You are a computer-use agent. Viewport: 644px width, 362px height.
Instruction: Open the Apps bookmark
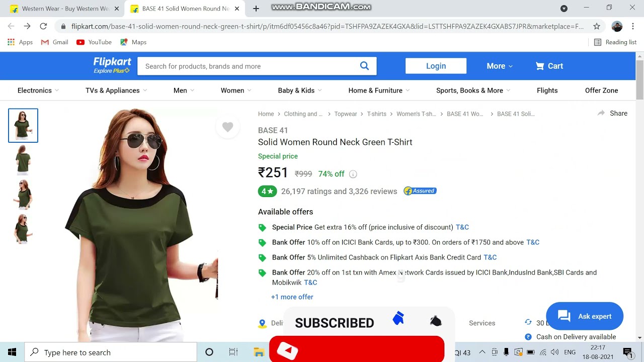point(20,42)
